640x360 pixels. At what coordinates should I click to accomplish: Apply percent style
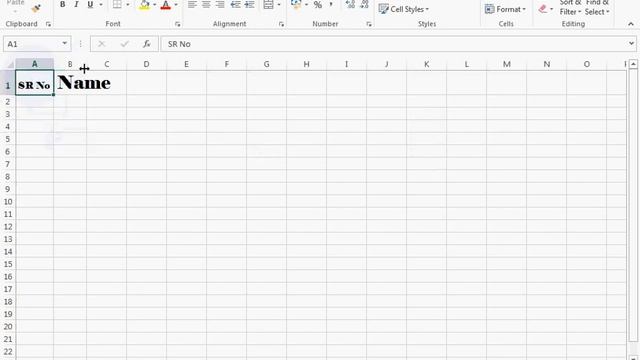(318, 4)
